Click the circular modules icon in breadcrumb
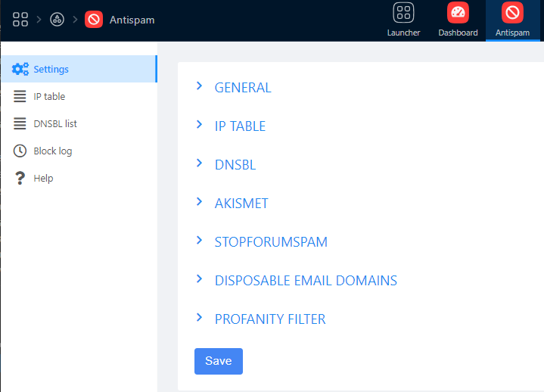 pos(57,20)
